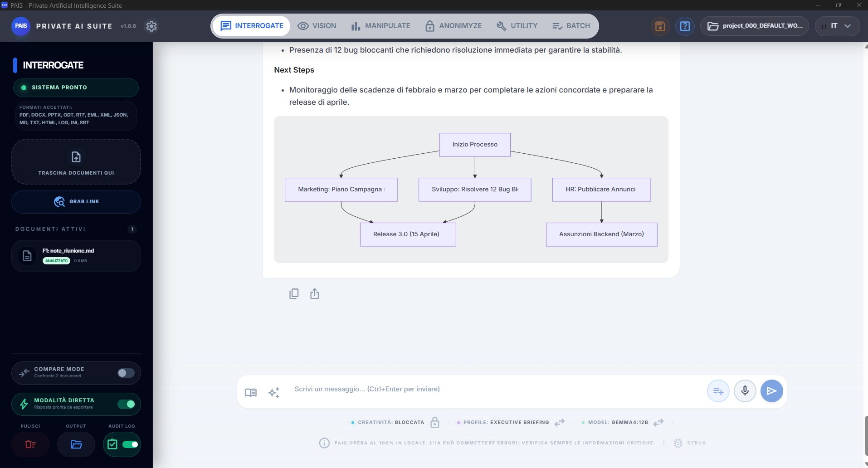Copy the response with the copy icon
The width and height of the screenshot is (868, 468).
tap(294, 294)
